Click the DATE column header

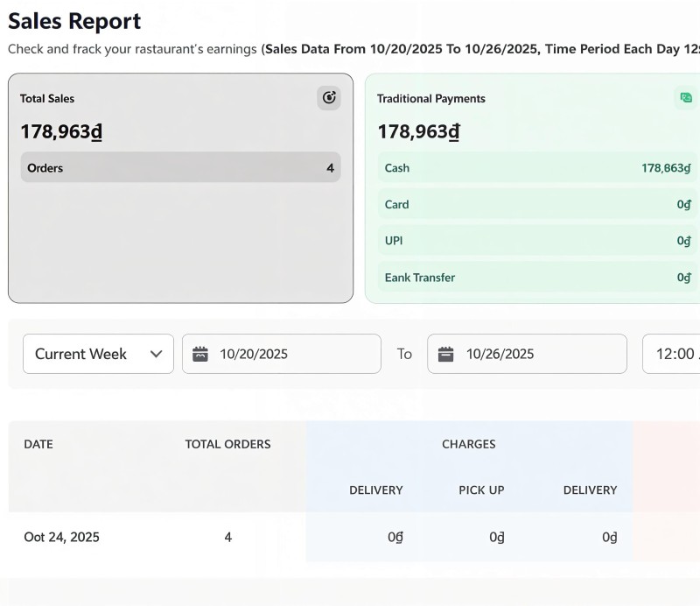tap(38, 444)
